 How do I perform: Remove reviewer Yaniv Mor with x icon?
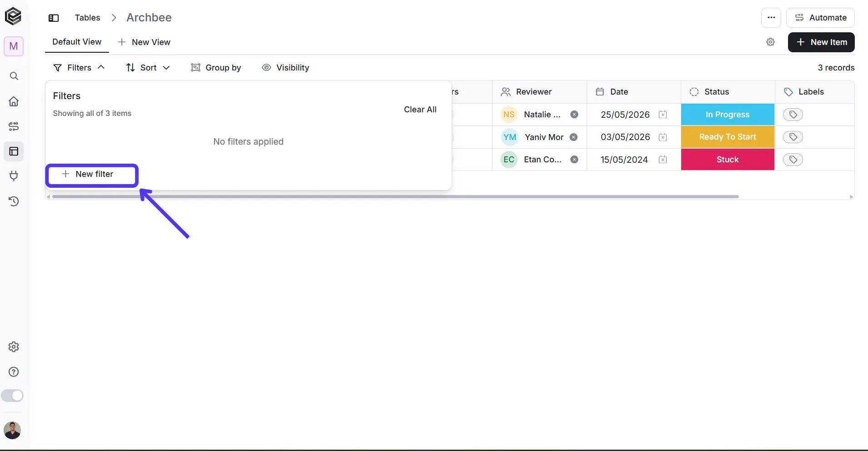tap(574, 137)
